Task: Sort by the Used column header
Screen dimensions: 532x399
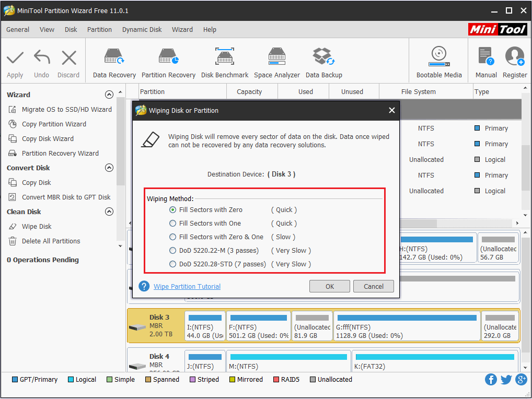Action: pyautogui.click(x=303, y=91)
